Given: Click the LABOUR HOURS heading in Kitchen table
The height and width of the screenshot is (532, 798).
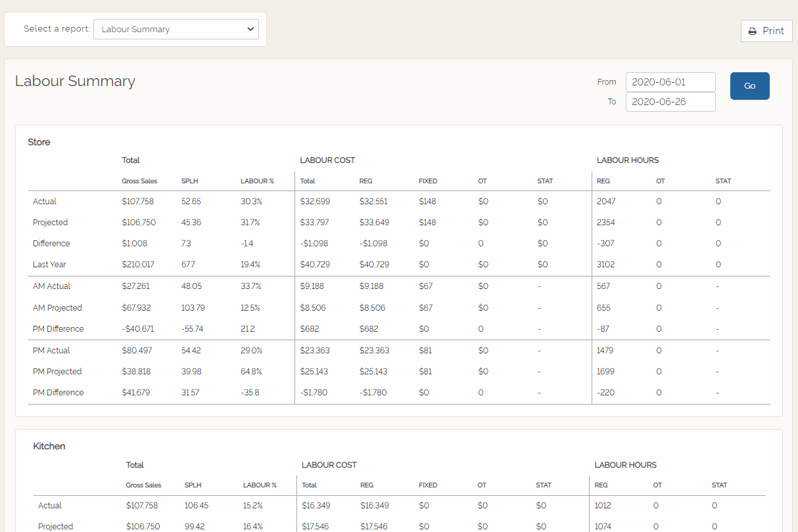Looking at the screenshot, I should coord(625,464).
